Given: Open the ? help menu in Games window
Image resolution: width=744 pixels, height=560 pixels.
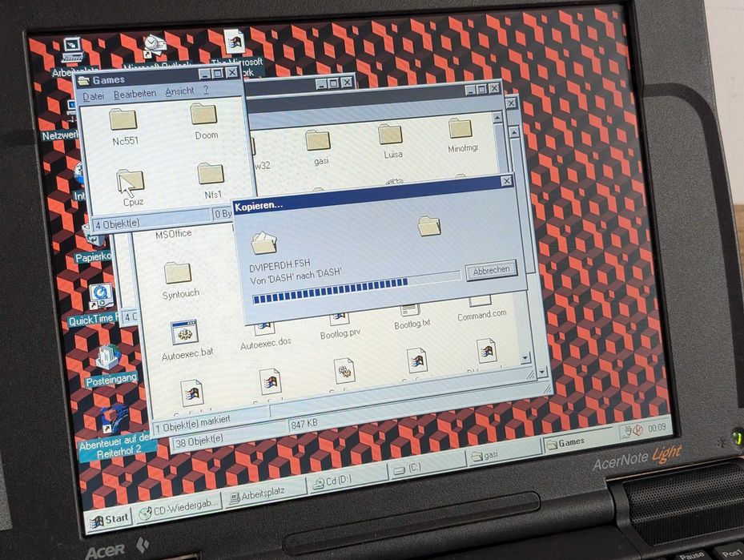Looking at the screenshot, I should [x=206, y=90].
